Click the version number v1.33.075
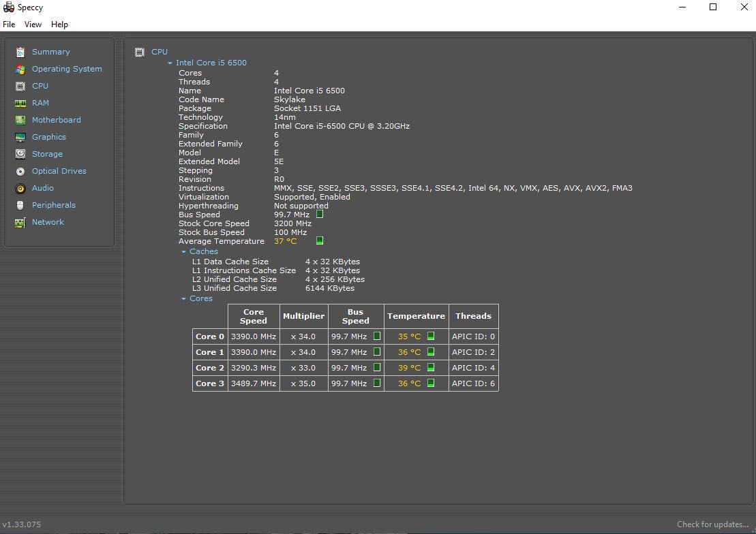Image resolution: width=756 pixels, height=534 pixels. [x=22, y=524]
